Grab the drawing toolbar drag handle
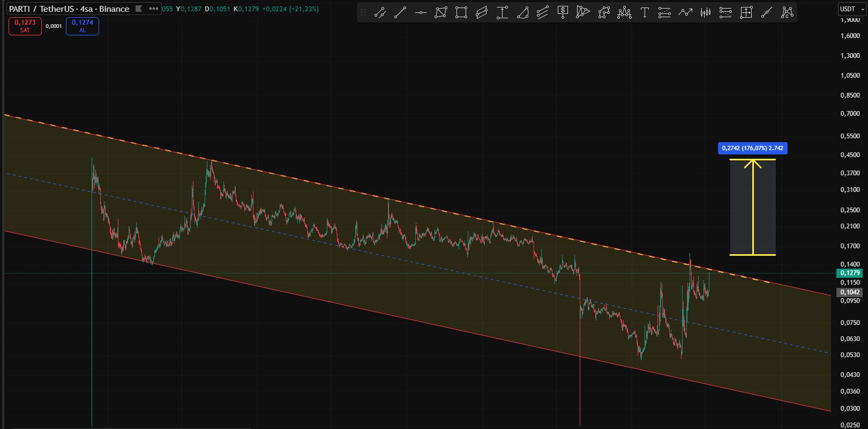868x429 pixels. 363,12
